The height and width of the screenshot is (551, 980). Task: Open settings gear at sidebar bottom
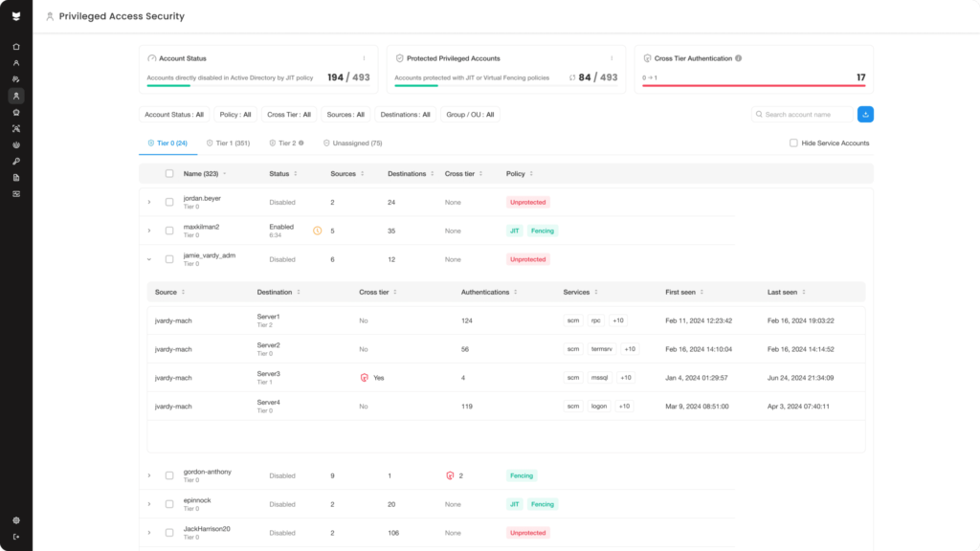tap(16, 520)
